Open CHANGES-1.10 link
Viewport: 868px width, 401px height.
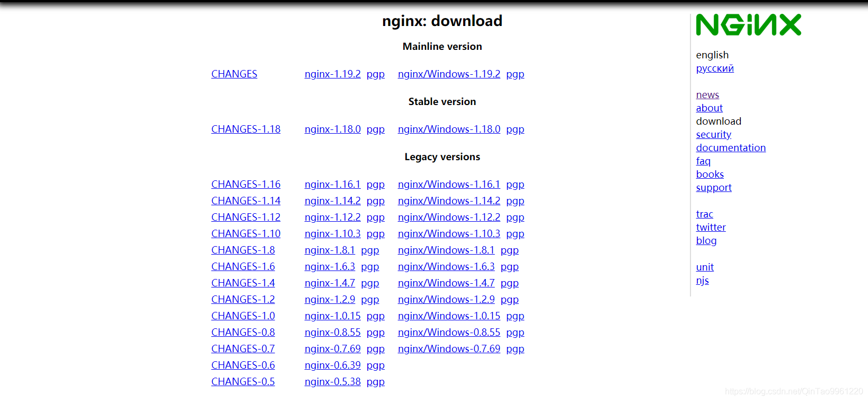(246, 234)
